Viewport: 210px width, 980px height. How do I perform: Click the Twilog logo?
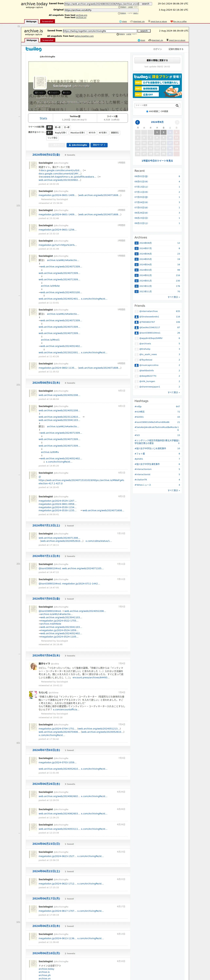point(34,49)
